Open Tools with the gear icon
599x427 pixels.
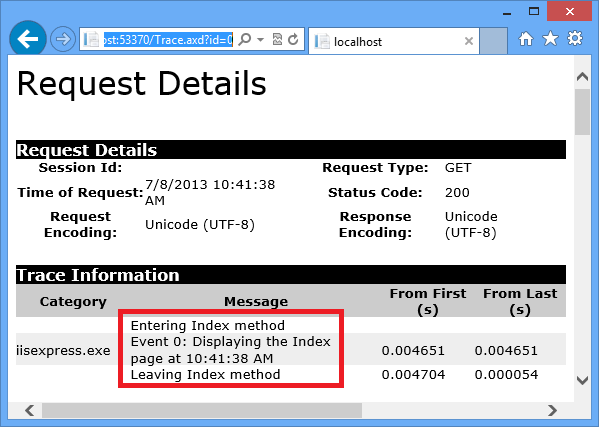point(575,39)
